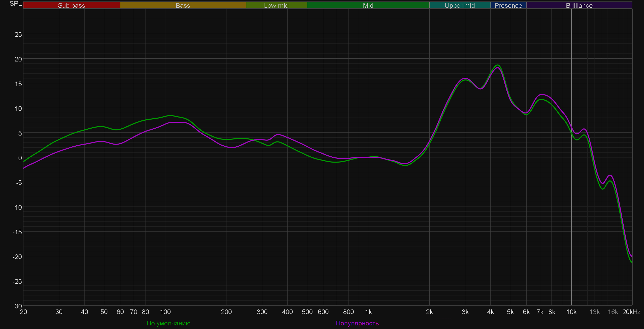This screenshot has width=644, height=329.
Task: Select the Bass frequency band header
Action: pyautogui.click(x=183, y=5)
